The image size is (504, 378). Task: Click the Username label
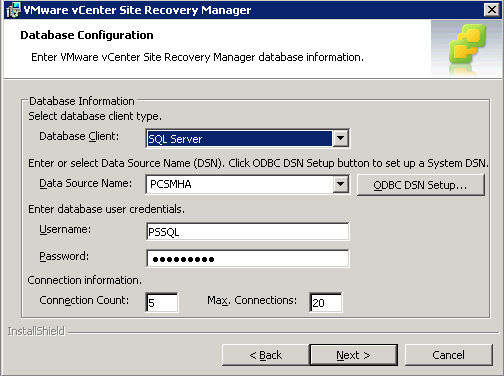click(65, 229)
